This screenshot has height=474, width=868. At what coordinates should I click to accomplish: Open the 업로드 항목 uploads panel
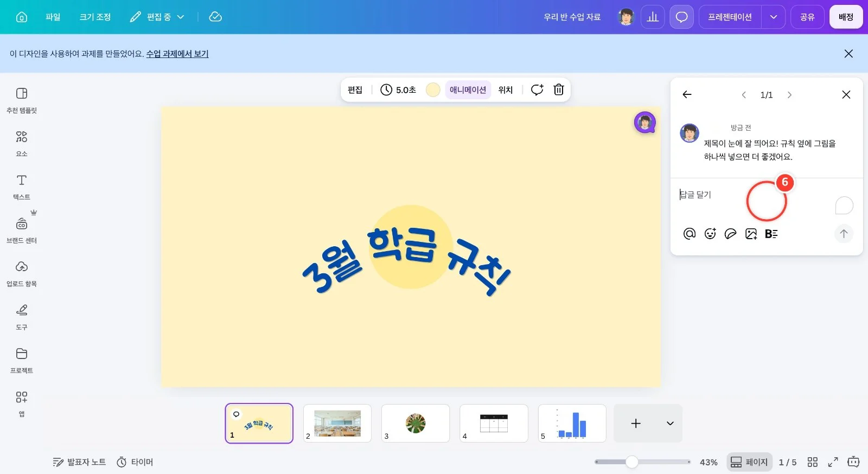[22, 274]
